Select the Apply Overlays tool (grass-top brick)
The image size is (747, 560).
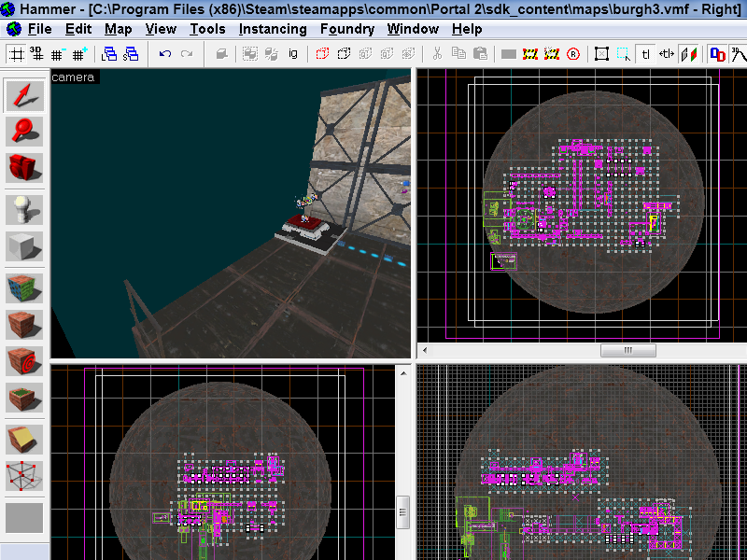pos(24,398)
